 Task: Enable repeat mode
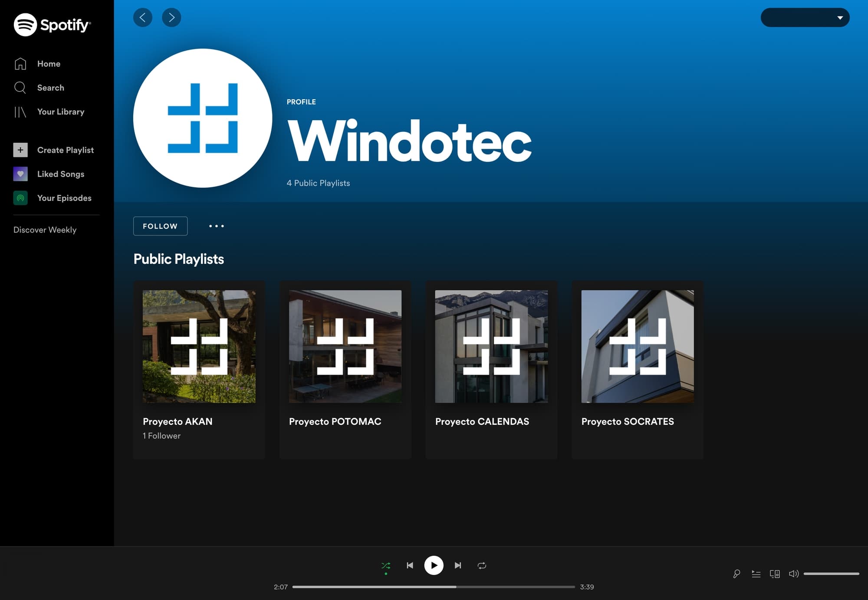(482, 565)
